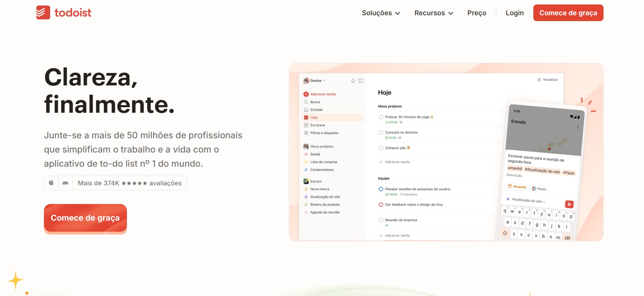Click Adicionar tarefa under Meus projetos list

395,162
